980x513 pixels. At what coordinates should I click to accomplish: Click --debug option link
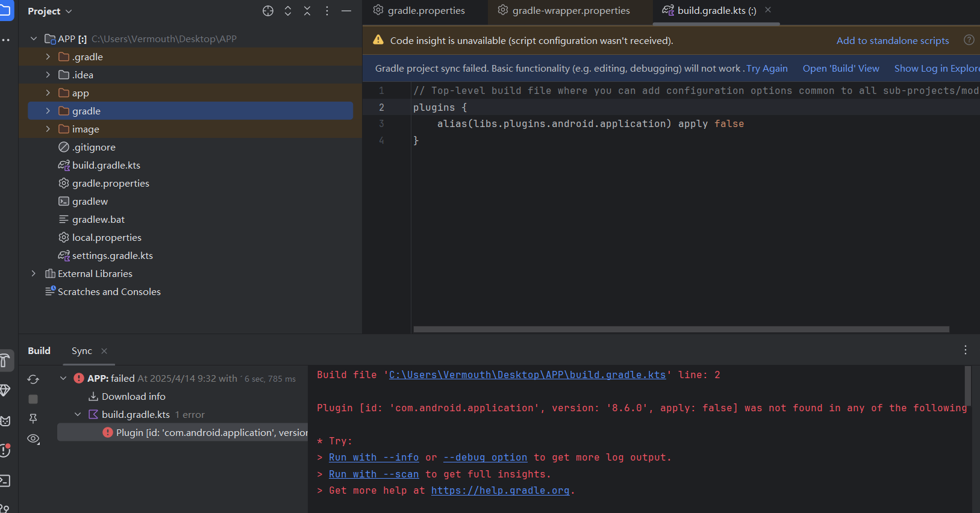click(x=485, y=458)
